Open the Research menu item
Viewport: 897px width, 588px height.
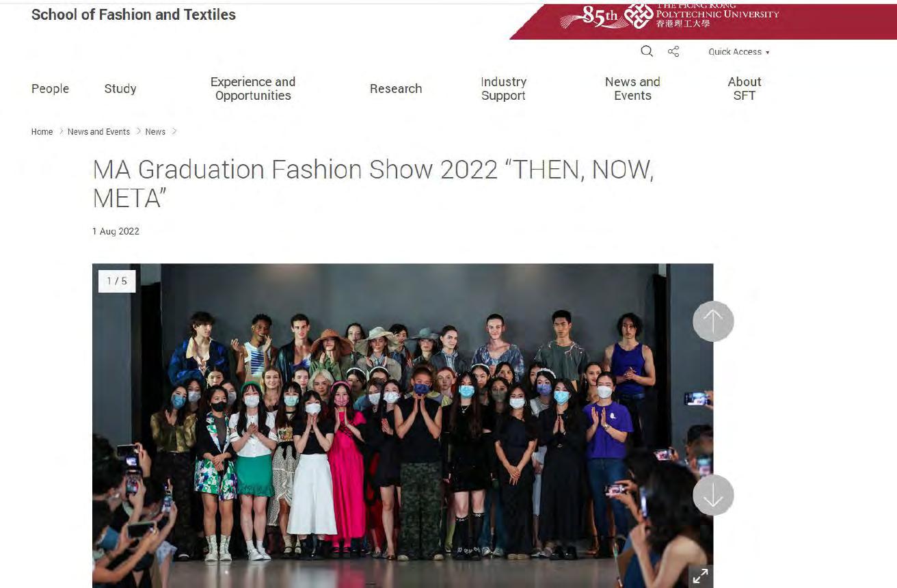[x=396, y=88]
